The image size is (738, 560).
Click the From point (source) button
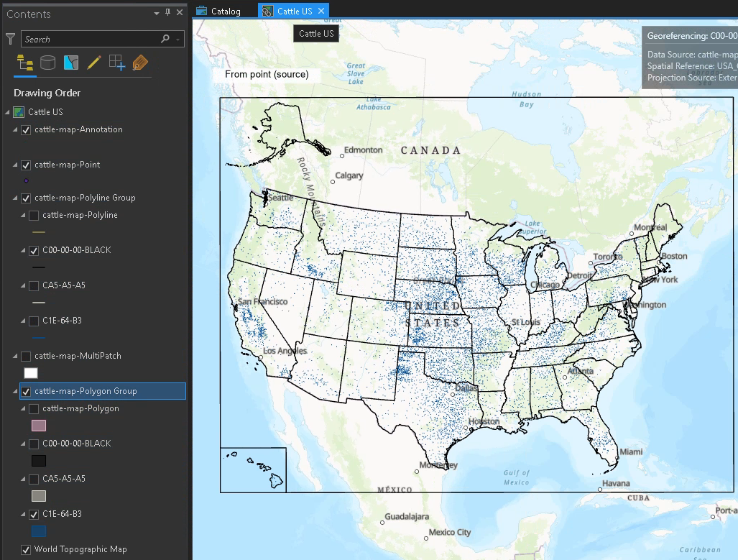(x=266, y=74)
